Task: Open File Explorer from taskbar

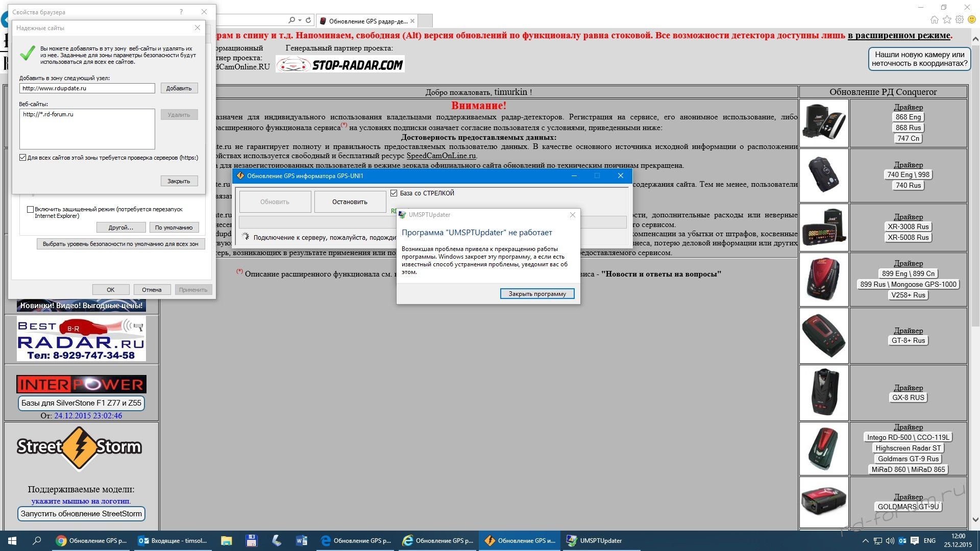Action: (x=226, y=541)
